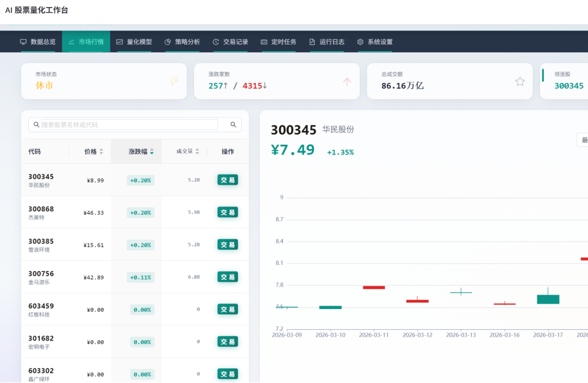Click the 总成交额 86.16万亿 card
This screenshot has height=383, width=588.
coord(450,81)
